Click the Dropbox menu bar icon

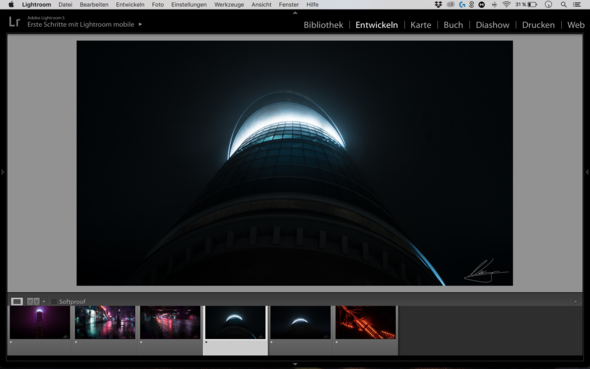pyautogui.click(x=438, y=5)
